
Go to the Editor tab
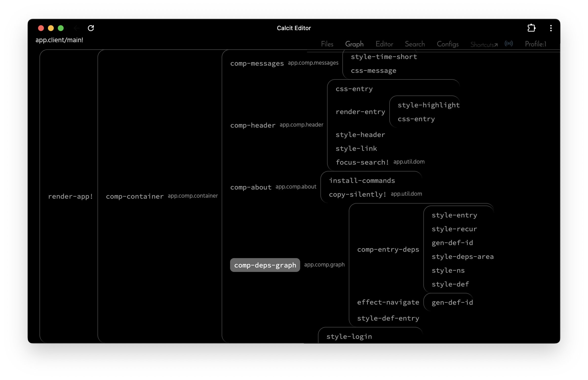click(384, 44)
